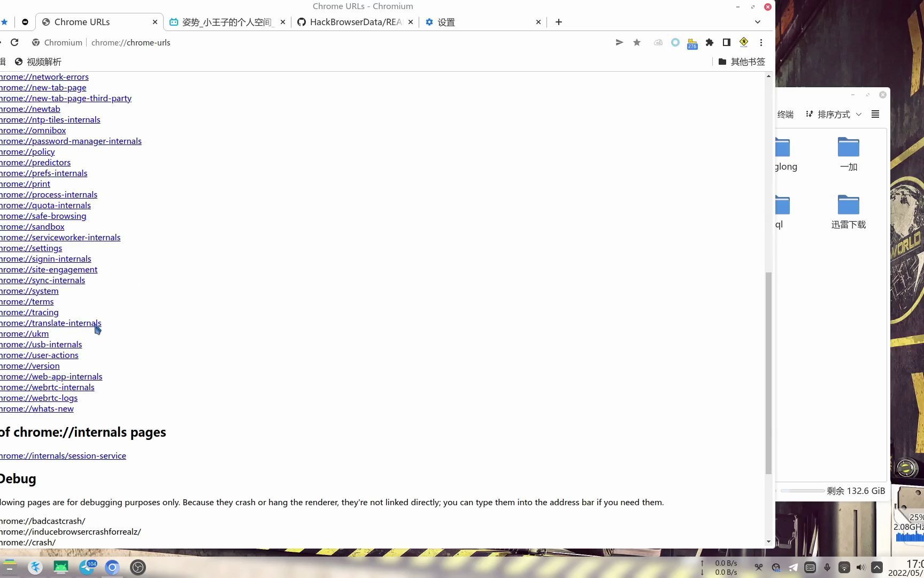Open the Chromium three-dot menu
This screenshot has height=578, width=924.
761,42
